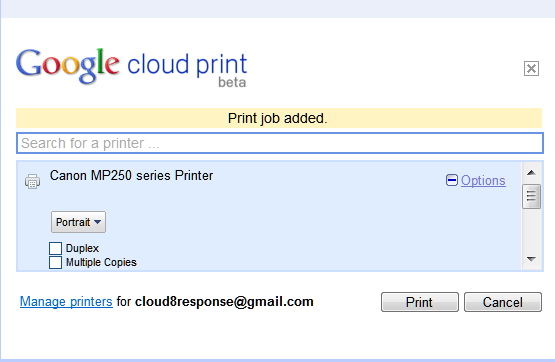This screenshot has height=362, width=555.
Task: Click the Cancel button
Action: pos(503,302)
